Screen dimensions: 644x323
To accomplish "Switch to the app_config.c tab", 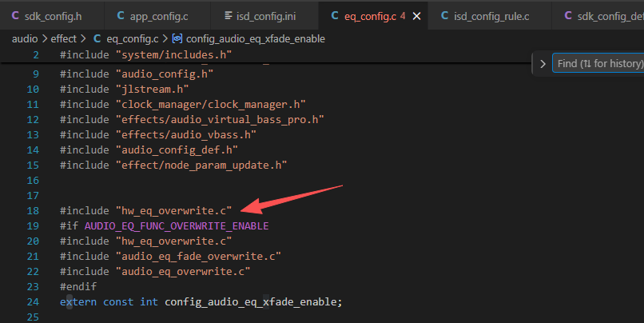I will pyautogui.click(x=157, y=16).
